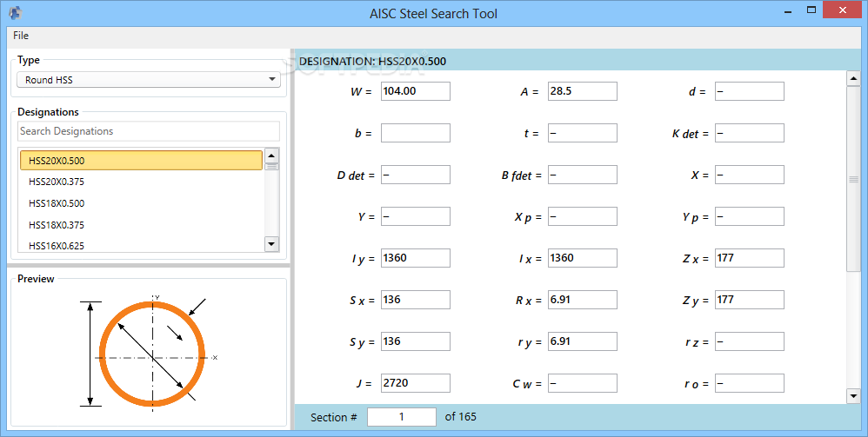Click the R x value field 6.91
This screenshot has height=437, width=868.
click(583, 300)
